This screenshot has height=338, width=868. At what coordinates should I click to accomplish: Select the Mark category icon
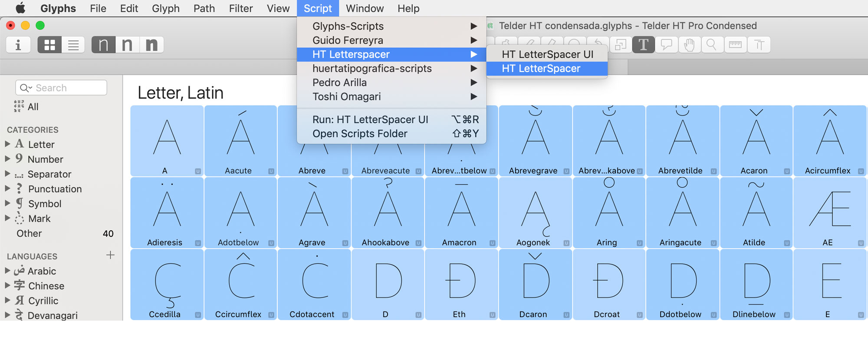(x=20, y=218)
